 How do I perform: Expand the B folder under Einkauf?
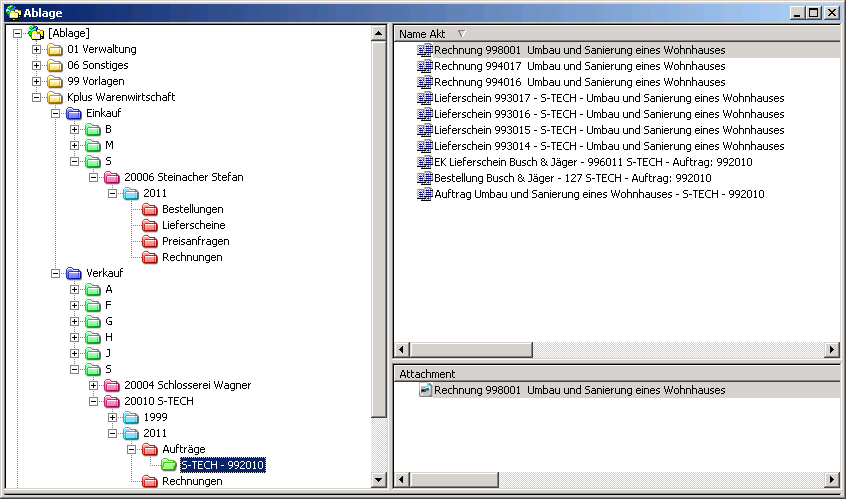tap(74, 129)
